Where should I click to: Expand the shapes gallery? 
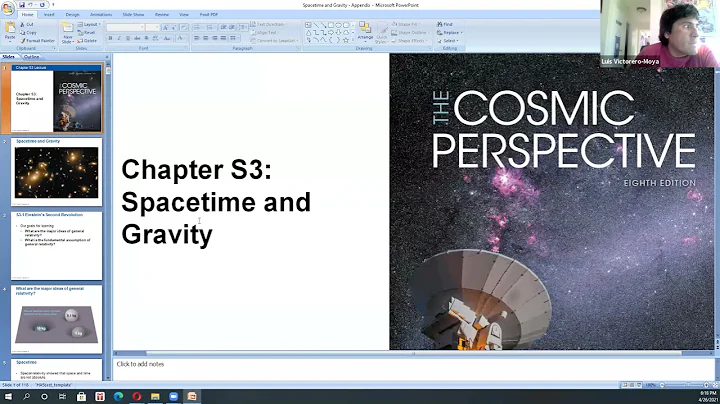tap(353, 40)
